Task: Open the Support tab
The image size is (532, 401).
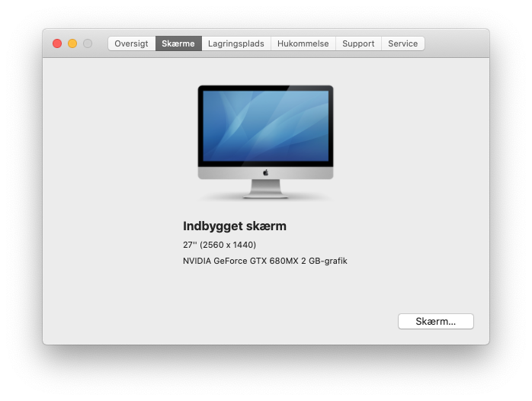Action: [x=358, y=43]
